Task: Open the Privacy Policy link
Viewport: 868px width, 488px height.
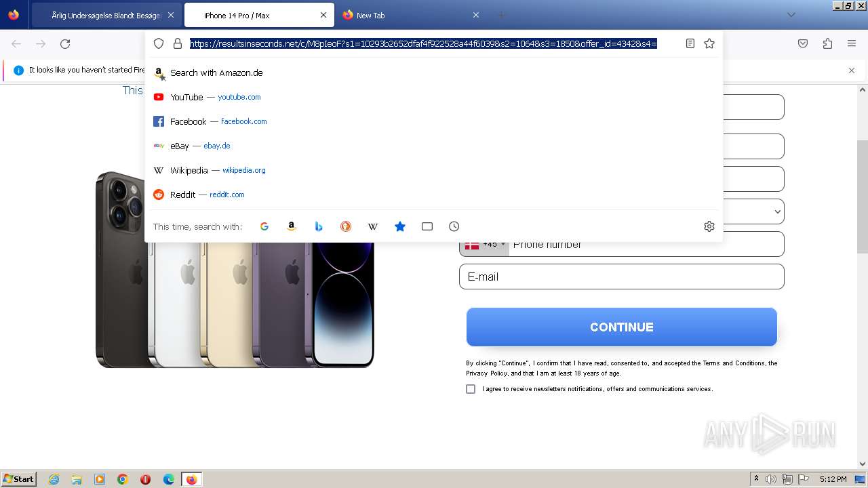Action: [x=486, y=373]
